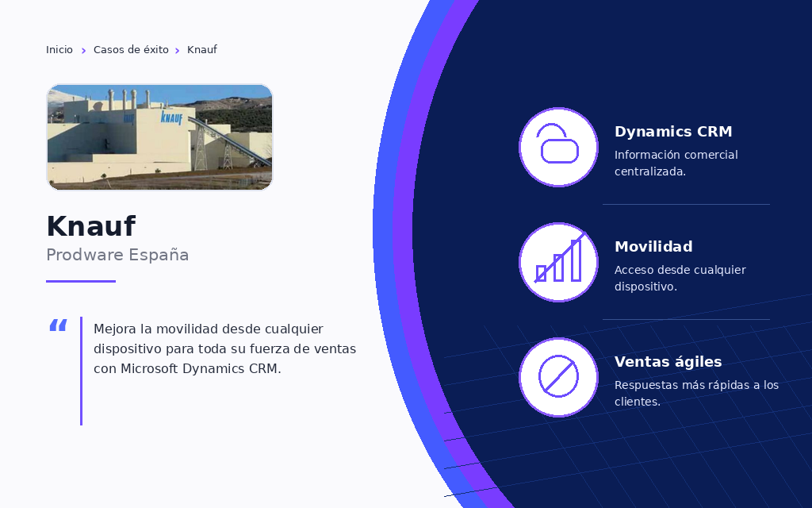
Task: Click the chevron after Inicio
Action: point(83,50)
